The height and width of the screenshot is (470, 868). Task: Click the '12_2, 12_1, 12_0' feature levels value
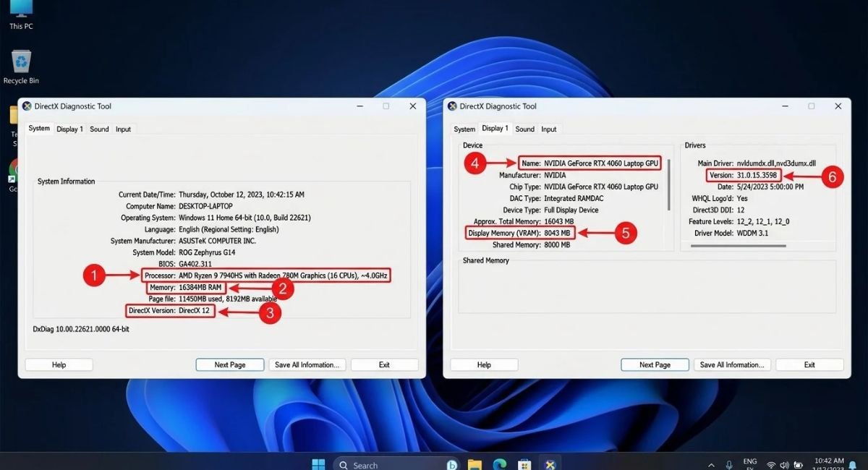(764, 221)
